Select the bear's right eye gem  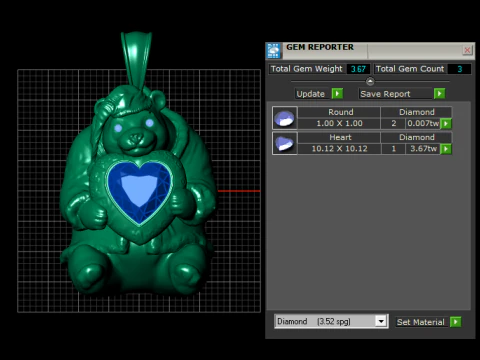click(x=149, y=123)
